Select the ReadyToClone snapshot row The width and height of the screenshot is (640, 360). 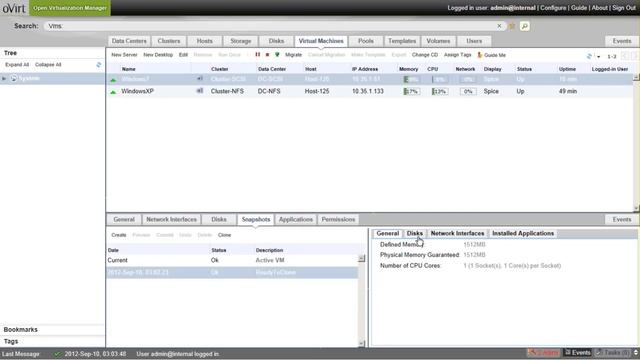pyautogui.click(x=232, y=272)
